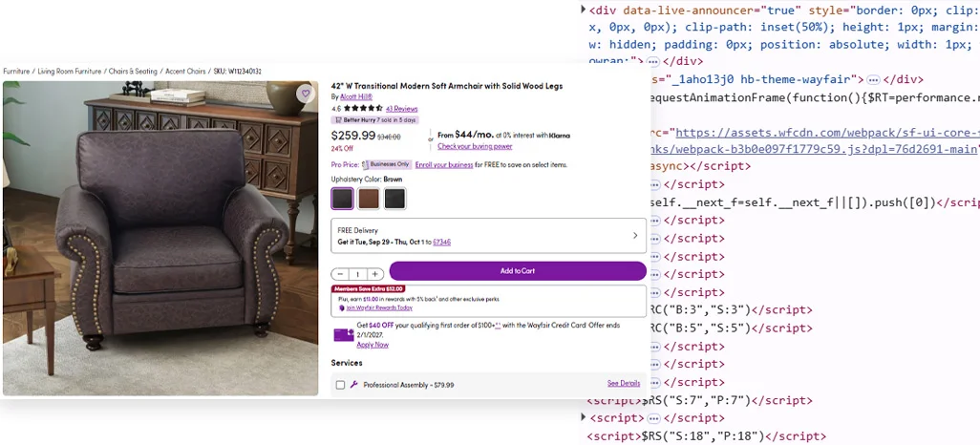Select the RC("B:5","S:5") script line
Image resolution: width=980 pixels, height=445 pixels.
coord(732,328)
